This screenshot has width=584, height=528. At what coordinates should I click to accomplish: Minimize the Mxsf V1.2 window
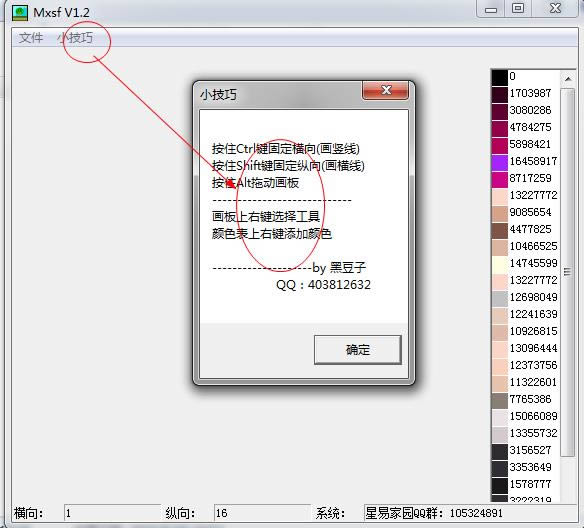(491, 9)
